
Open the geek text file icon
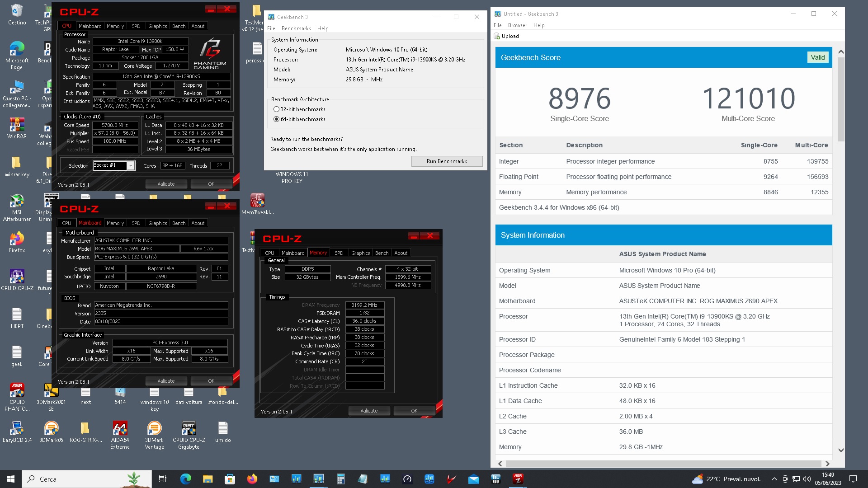[17, 356]
